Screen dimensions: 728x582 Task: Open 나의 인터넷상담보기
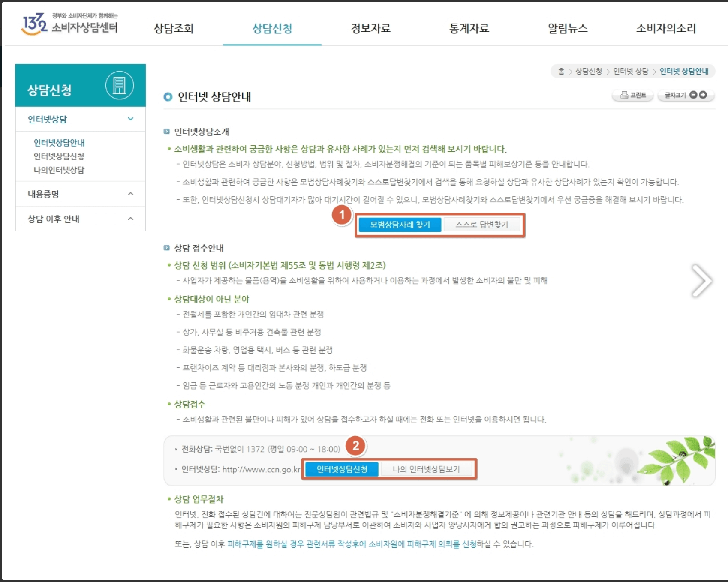(x=427, y=469)
